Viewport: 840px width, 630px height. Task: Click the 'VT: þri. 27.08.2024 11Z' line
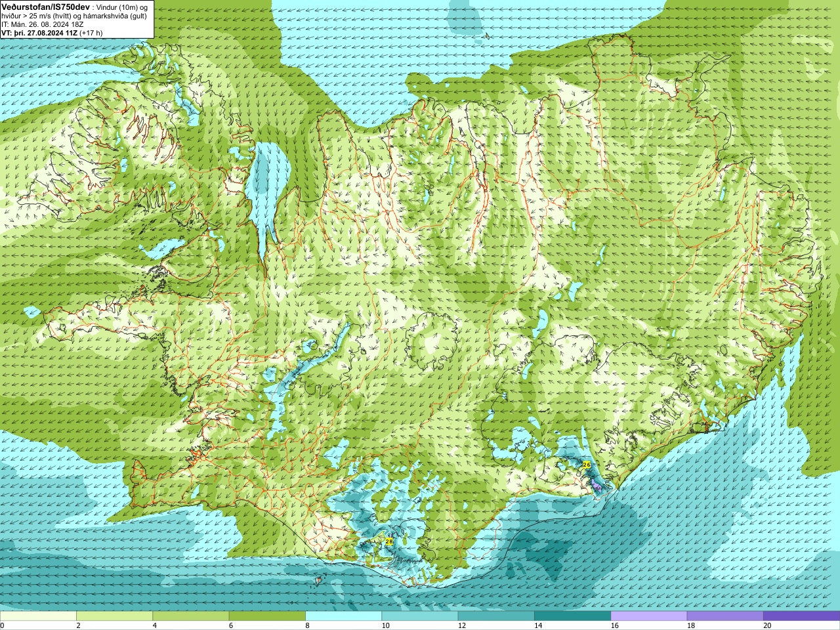(39, 32)
